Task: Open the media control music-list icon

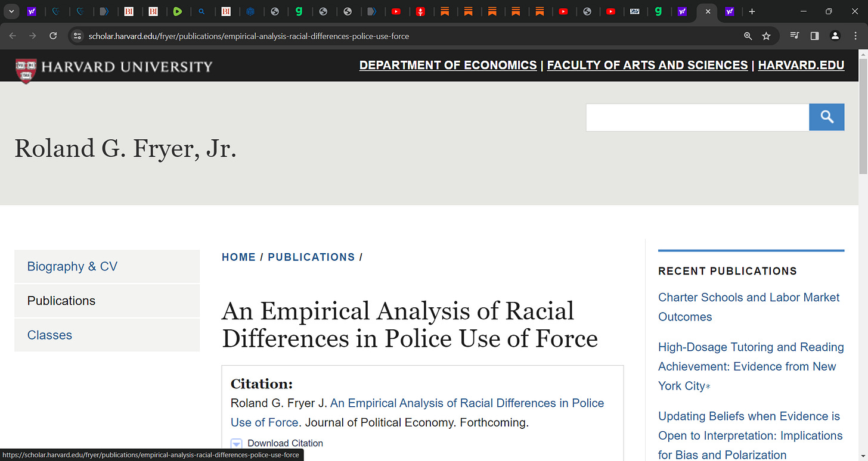Action: [x=794, y=36]
